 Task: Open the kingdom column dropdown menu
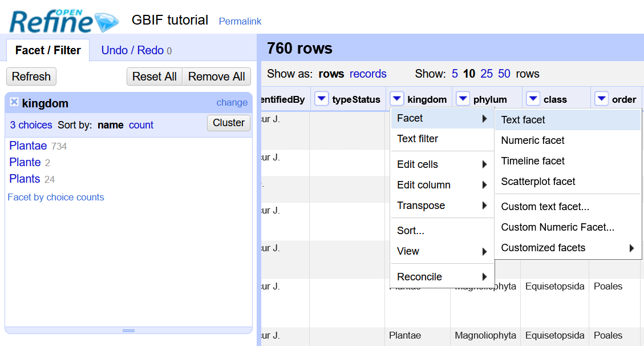[x=396, y=99]
